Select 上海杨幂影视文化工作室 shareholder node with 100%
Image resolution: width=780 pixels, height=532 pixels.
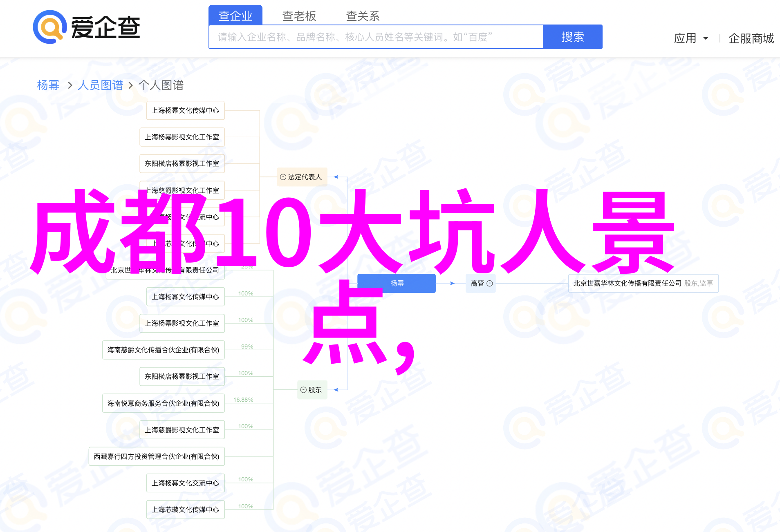point(182,323)
